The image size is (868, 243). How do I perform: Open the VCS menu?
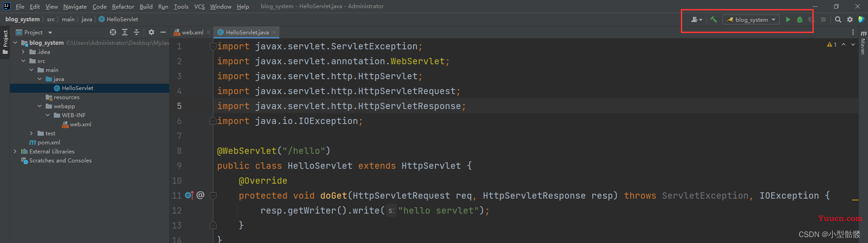[199, 6]
